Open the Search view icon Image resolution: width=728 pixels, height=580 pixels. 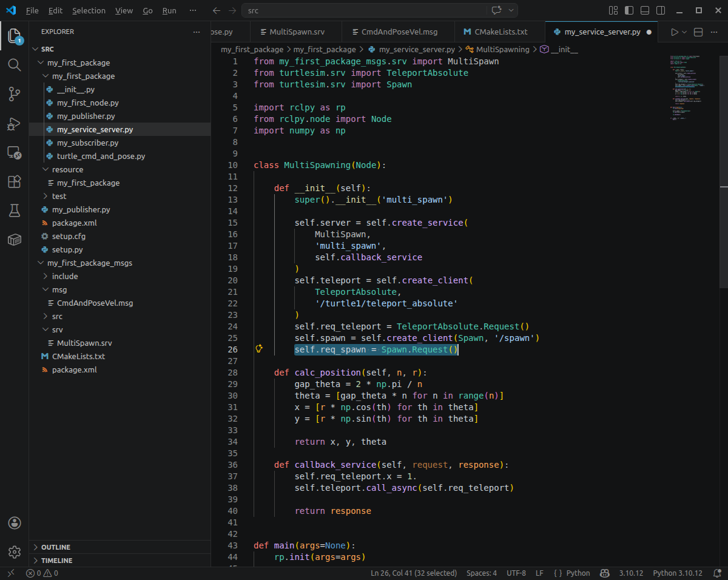(x=15, y=65)
